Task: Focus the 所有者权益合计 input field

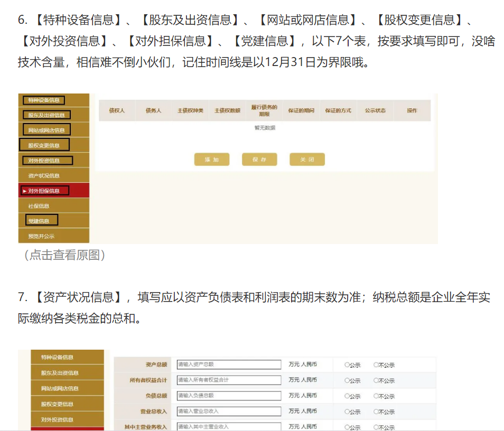Action: (229, 380)
